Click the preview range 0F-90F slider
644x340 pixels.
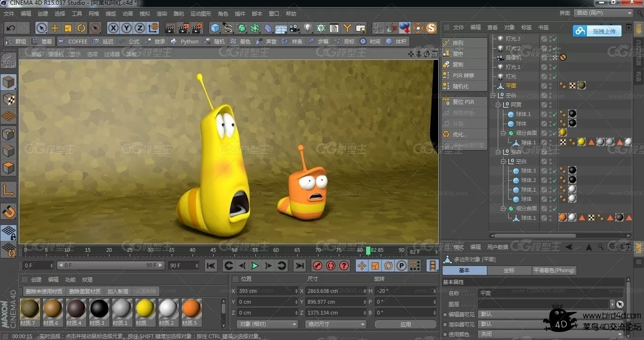tap(111, 265)
